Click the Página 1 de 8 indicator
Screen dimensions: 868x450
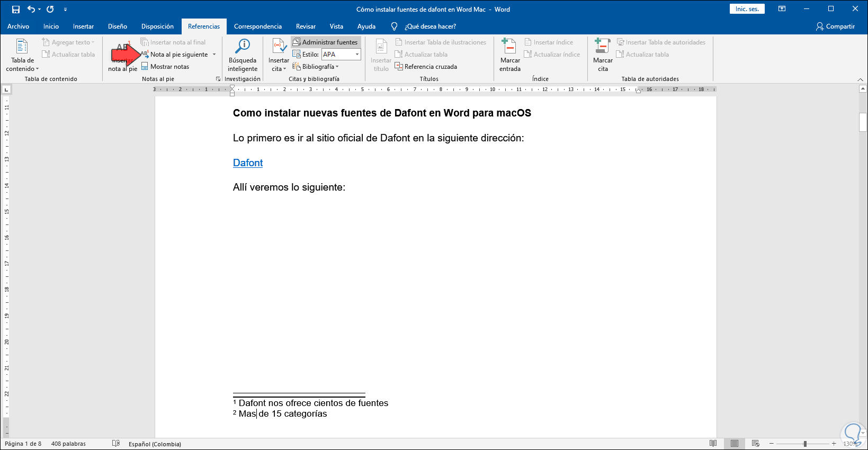[x=23, y=444]
